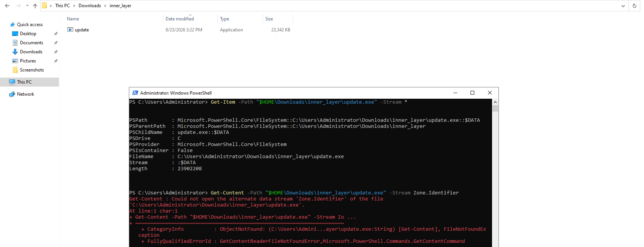This screenshot has height=247, width=644.
Task: Open the address bar history dropdown
Action: [x=623, y=6]
